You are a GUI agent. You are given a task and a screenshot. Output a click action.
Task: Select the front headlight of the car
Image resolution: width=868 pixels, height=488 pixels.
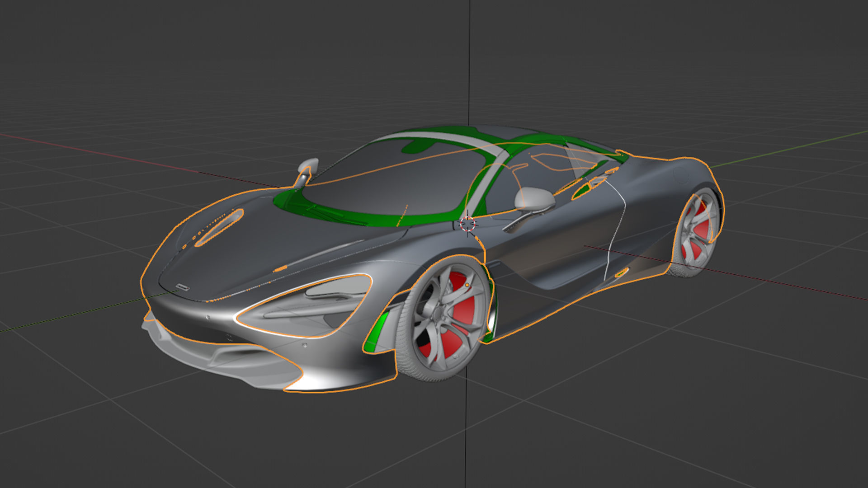(304, 305)
